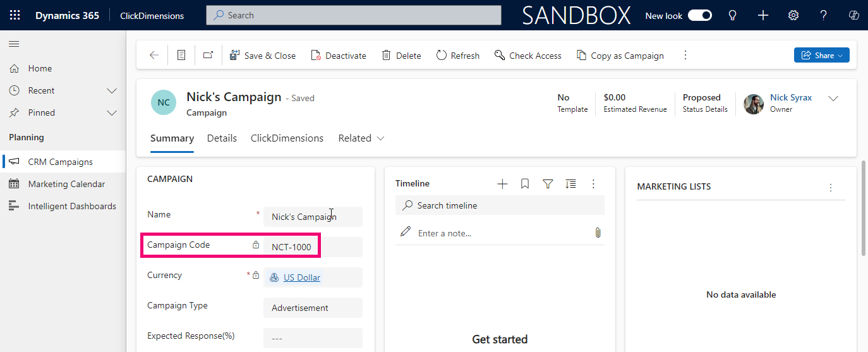The width and height of the screenshot is (868, 352).
Task: Open the Dynamics 365 app launcher waffle
Action: [x=15, y=15]
